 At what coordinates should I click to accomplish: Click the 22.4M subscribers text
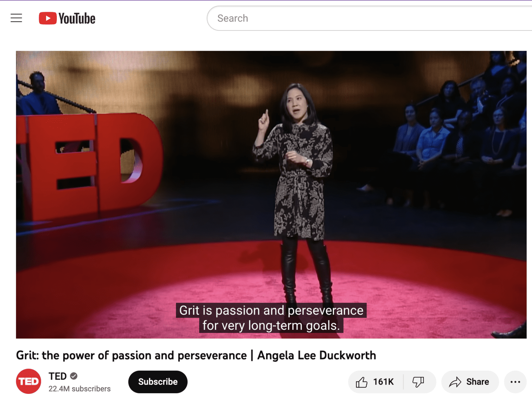79,389
